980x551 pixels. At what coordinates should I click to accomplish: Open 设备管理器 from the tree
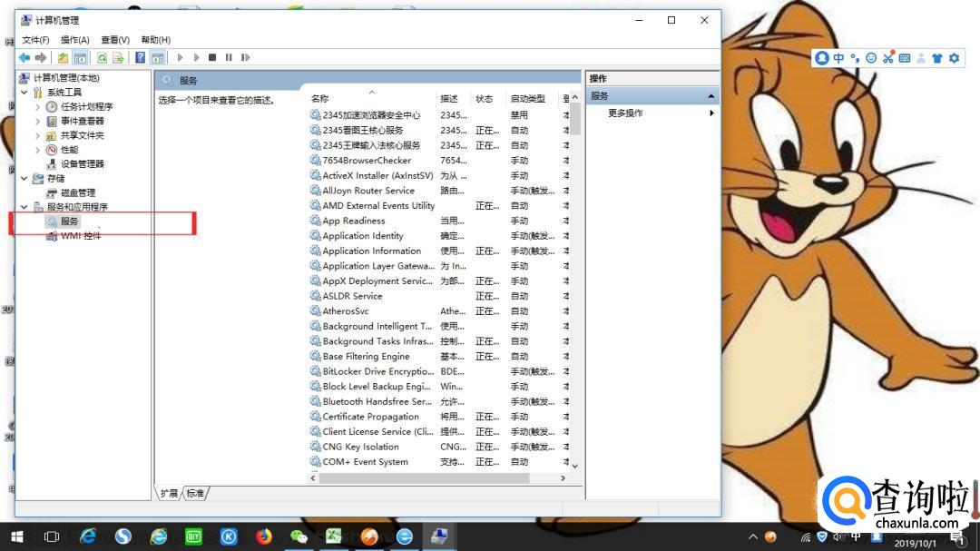click(x=83, y=164)
